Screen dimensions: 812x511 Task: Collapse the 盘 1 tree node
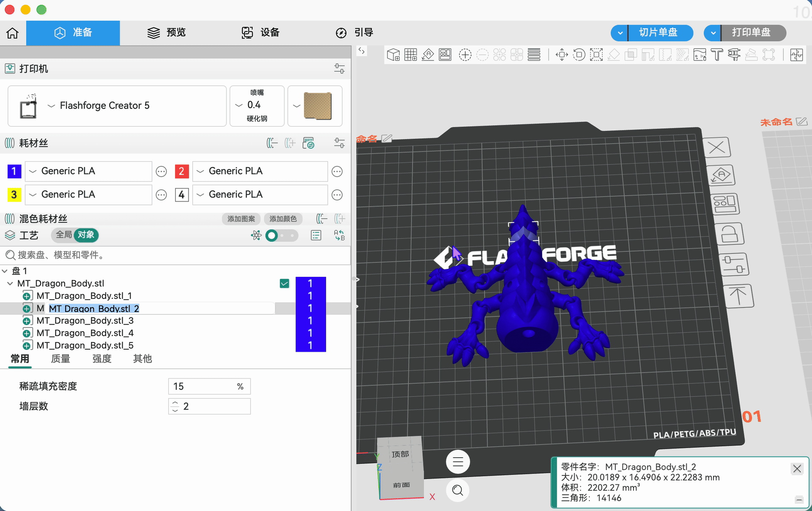click(x=5, y=271)
